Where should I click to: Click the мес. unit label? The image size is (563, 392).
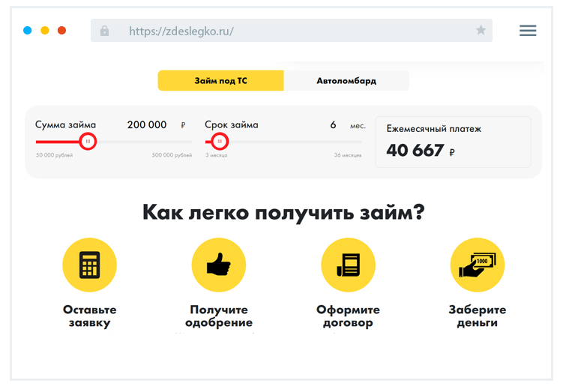tap(358, 126)
